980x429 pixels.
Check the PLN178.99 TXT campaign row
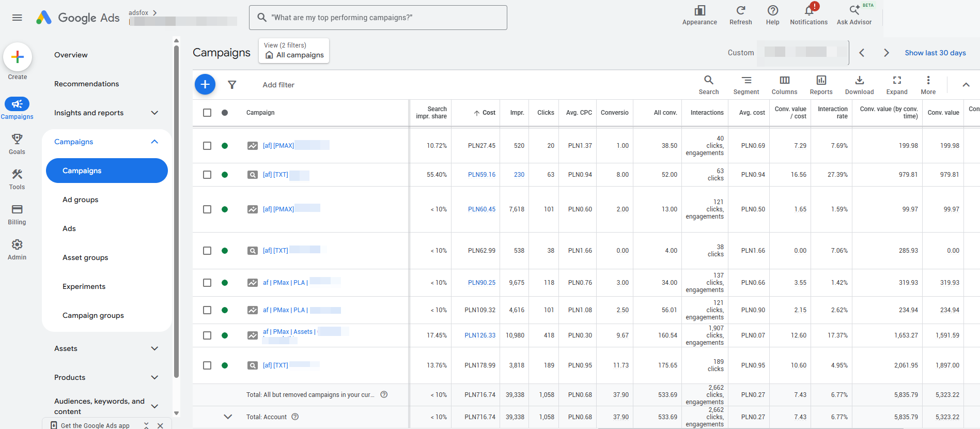[207, 365]
